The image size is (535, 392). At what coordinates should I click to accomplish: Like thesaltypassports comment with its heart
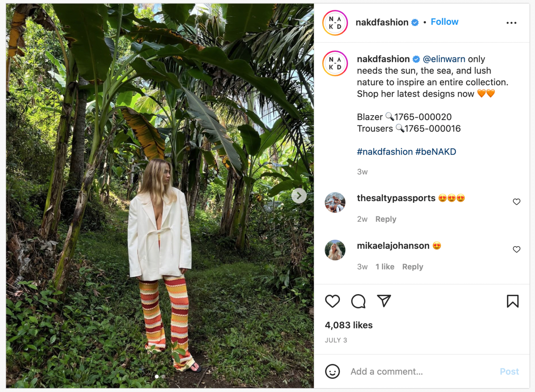coord(517,201)
